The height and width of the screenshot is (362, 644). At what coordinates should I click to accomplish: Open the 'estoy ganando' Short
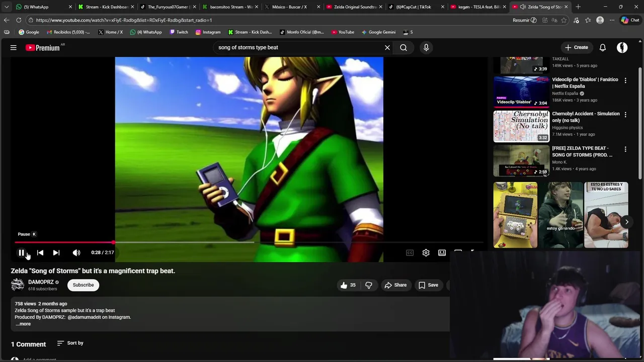(560, 215)
